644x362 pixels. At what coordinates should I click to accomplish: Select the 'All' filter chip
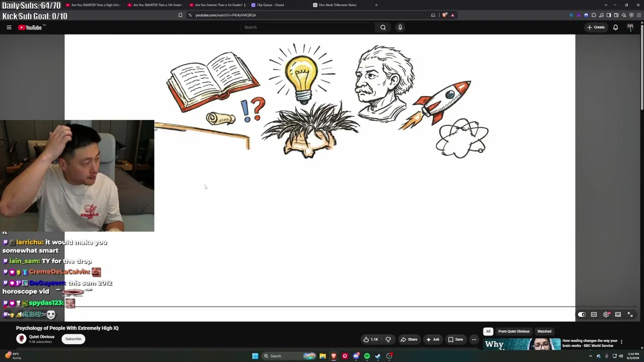[x=488, y=331]
